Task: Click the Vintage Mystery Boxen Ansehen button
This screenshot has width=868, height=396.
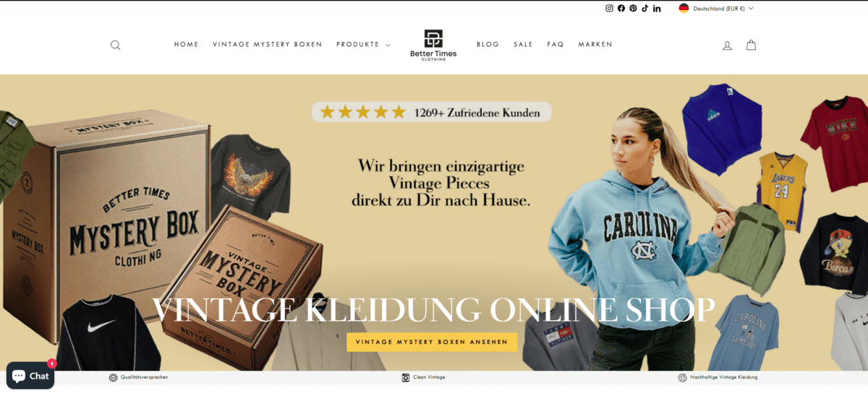Action: pos(432,342)
